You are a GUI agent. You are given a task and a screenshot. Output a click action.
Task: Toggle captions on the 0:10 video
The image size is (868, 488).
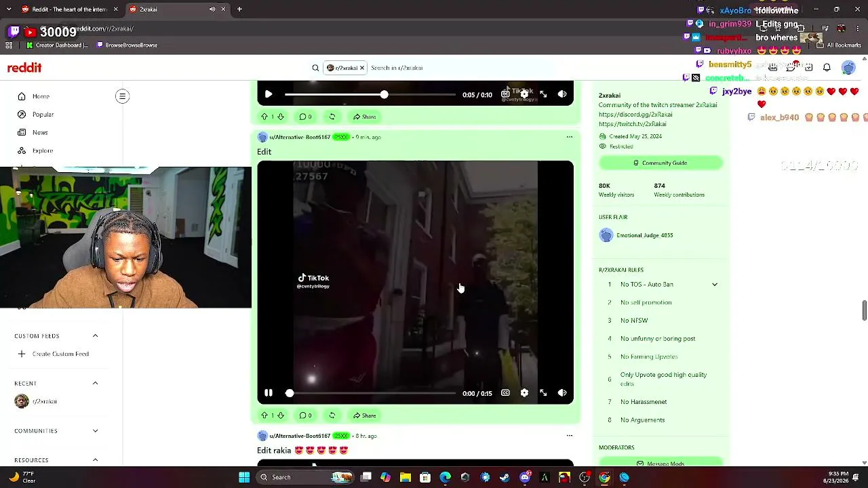tap(505, 94)
